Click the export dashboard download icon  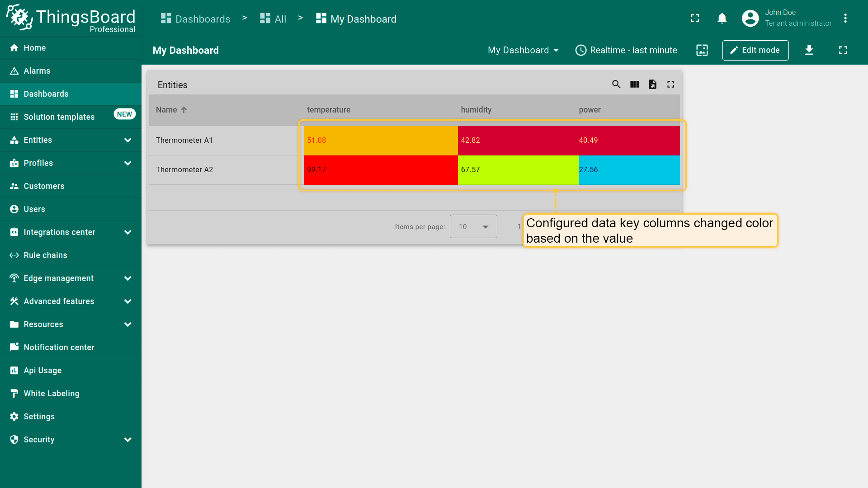point(809,50)
